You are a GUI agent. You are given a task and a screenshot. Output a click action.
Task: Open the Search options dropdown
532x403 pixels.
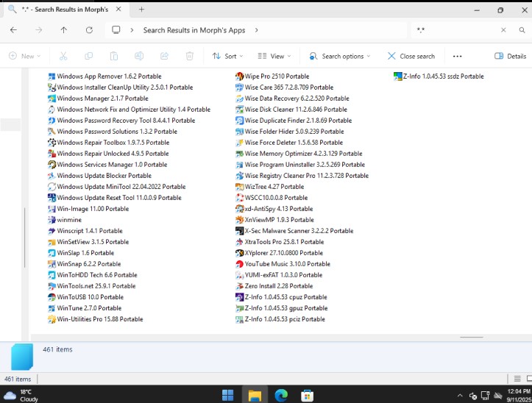coord(340,56)
